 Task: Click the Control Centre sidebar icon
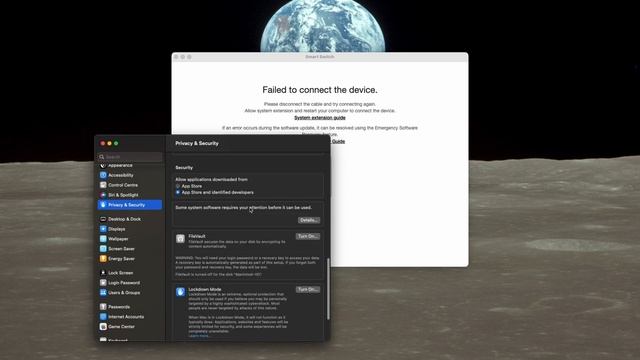click(x=103, y=185)
